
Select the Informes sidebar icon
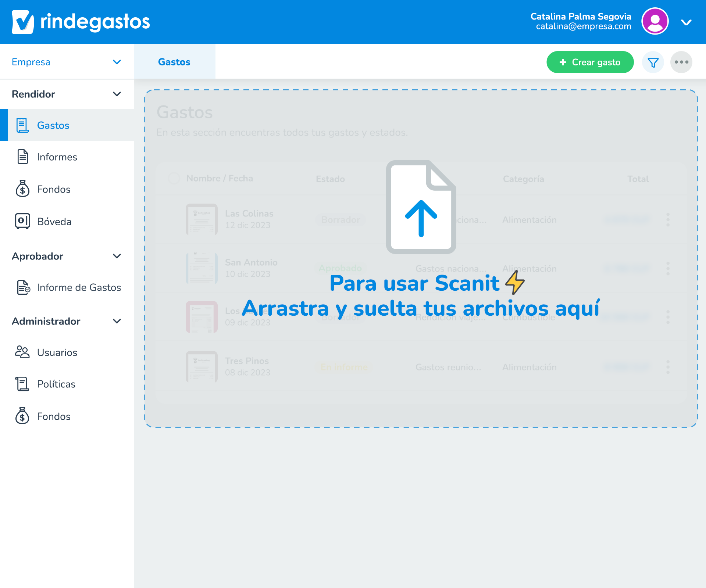[x=22, y=157]
